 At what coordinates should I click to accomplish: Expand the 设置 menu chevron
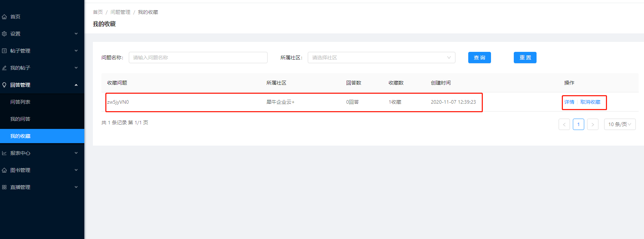click(76, 34)
